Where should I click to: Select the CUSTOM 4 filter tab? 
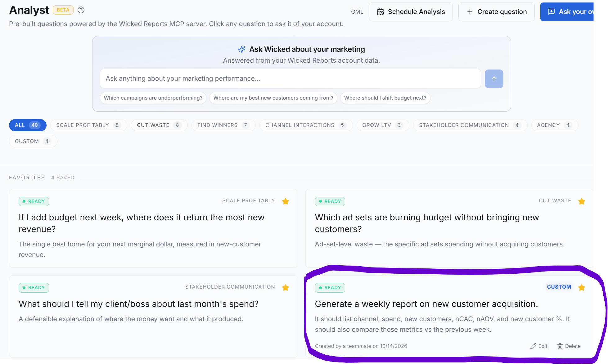[x=33, y=141]
